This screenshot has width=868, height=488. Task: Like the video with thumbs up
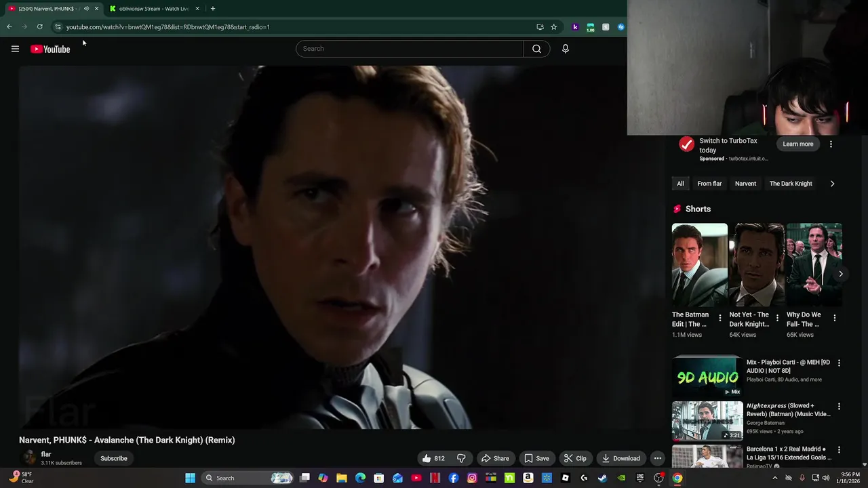point(433,458)
